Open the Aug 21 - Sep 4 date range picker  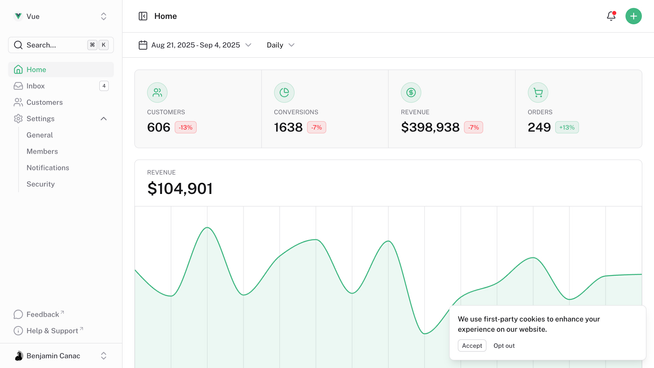[x=195, y=45]
